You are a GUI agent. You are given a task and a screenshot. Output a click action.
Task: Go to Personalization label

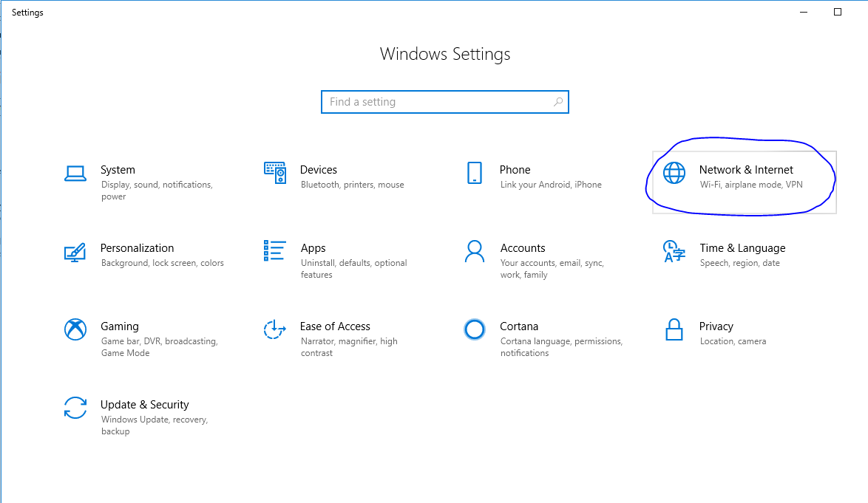[138, 248]
